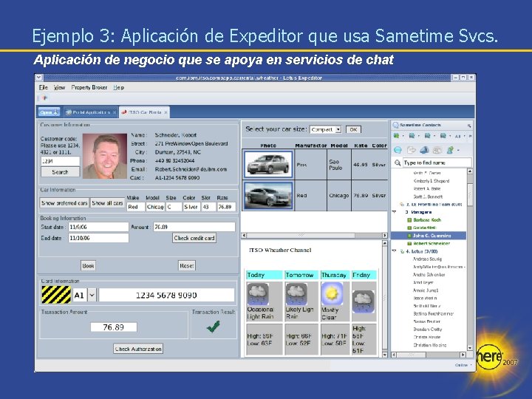Click Show all cars button
Viewport: 532px width, 399px height.
tap(107, 203)
